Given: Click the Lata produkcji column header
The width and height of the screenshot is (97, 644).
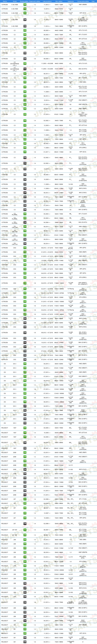Looking at the screenshot, I should (47, 1).
